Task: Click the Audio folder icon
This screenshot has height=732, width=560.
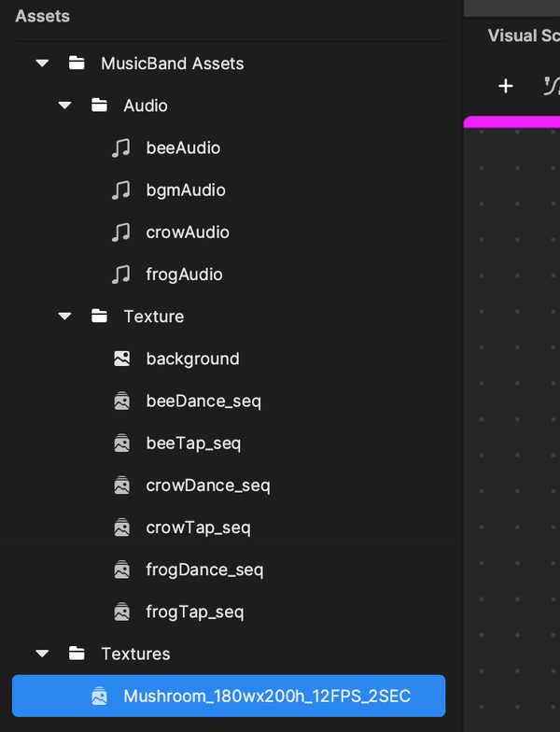Action: pos(99,106)
